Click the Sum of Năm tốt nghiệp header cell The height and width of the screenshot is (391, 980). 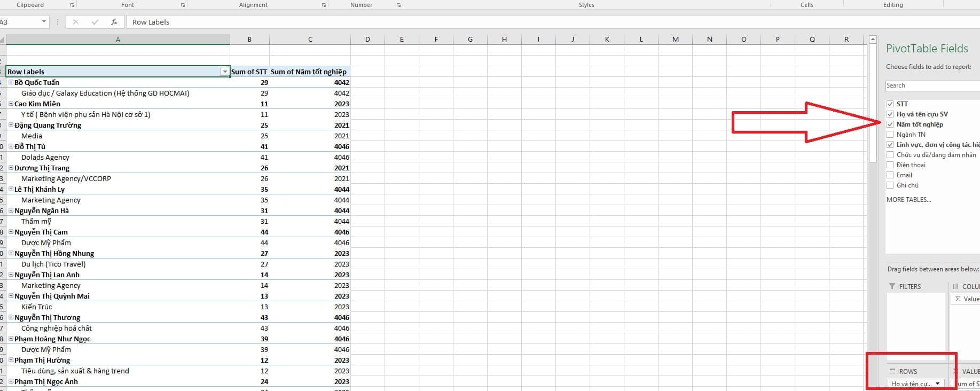[x=310, y=72]
